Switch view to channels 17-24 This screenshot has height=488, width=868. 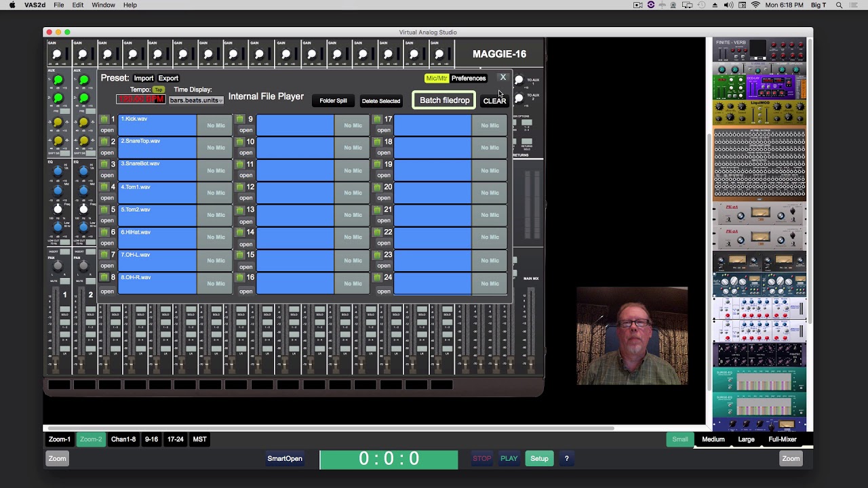[x=176, y=439]
